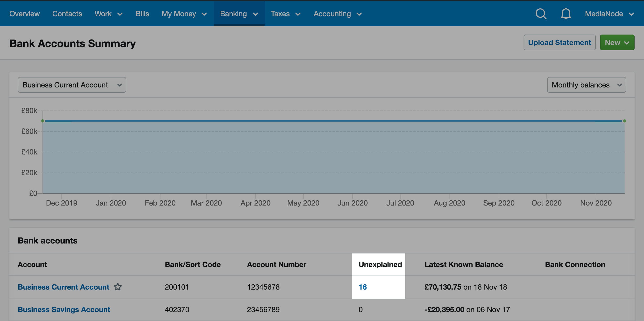This screenshot has height=321, width=644.
Task: Click the Bank Connection column header
Action: pyautogui.click(x=575, y=264)
